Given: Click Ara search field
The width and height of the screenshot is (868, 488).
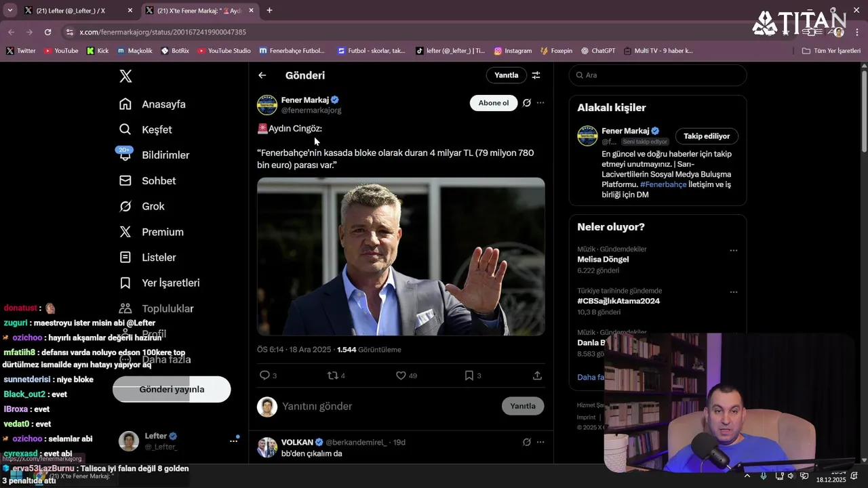Looking at the screenshot, I should (x=658, y=75).
